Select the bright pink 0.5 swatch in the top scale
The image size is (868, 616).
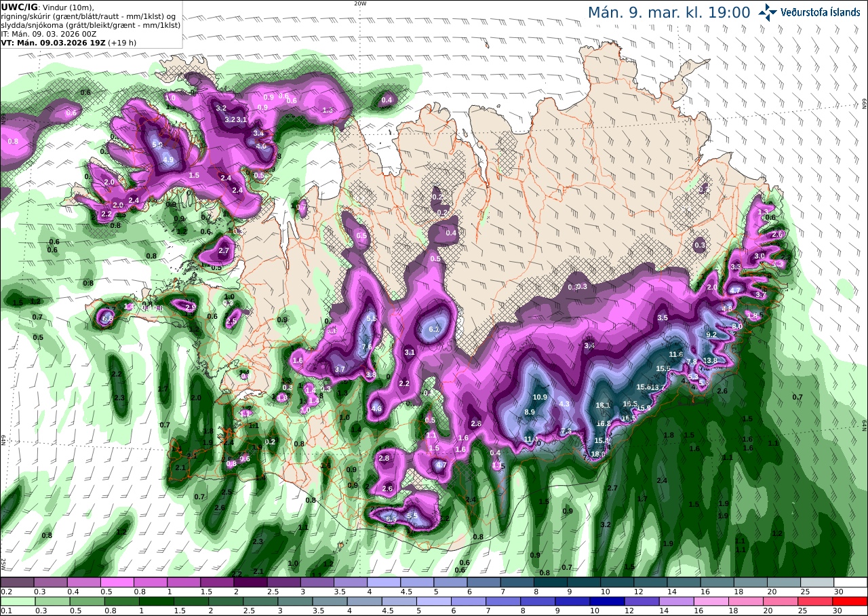point(117,582)
